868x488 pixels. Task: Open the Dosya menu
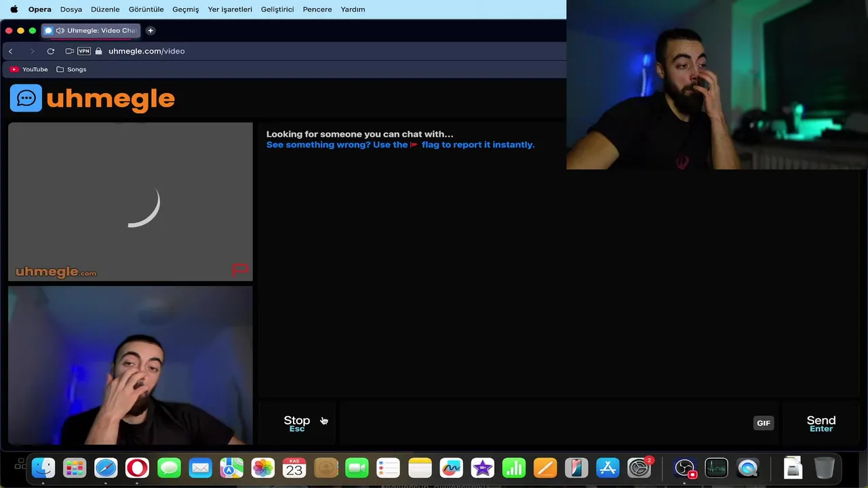tap(71, 9)
